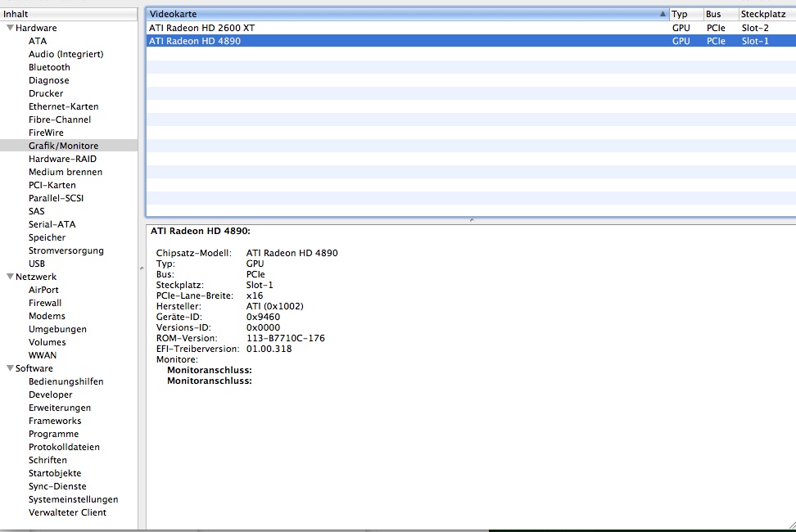Image resolution: width=796 pixels, height=532 pixels.
Task: Open Ethernet-Karten entry
Action: [63, 106]
